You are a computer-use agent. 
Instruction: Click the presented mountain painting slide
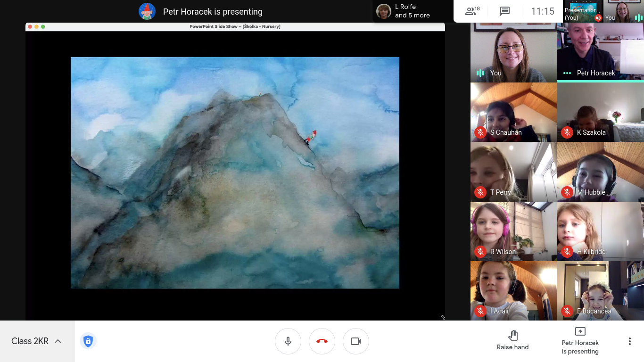(235, 173)
